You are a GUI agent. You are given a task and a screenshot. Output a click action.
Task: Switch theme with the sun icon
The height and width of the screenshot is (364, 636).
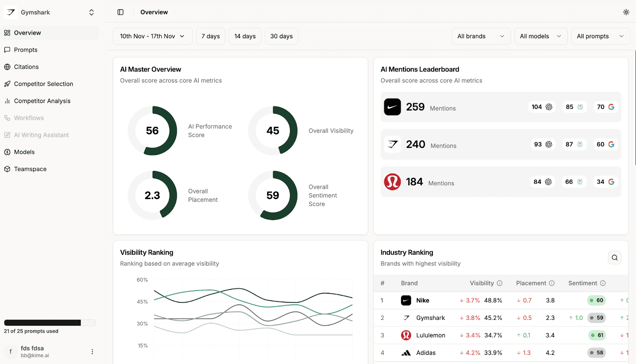(626, 12)
